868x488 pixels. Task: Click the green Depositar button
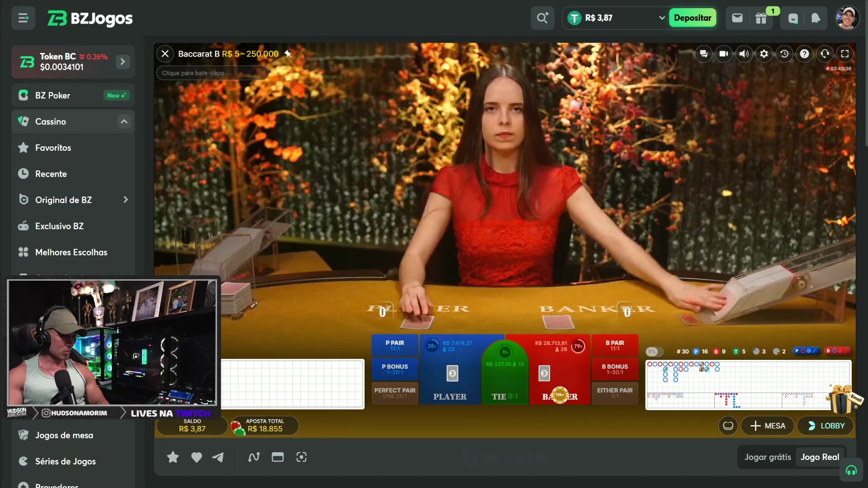(693, 18)
